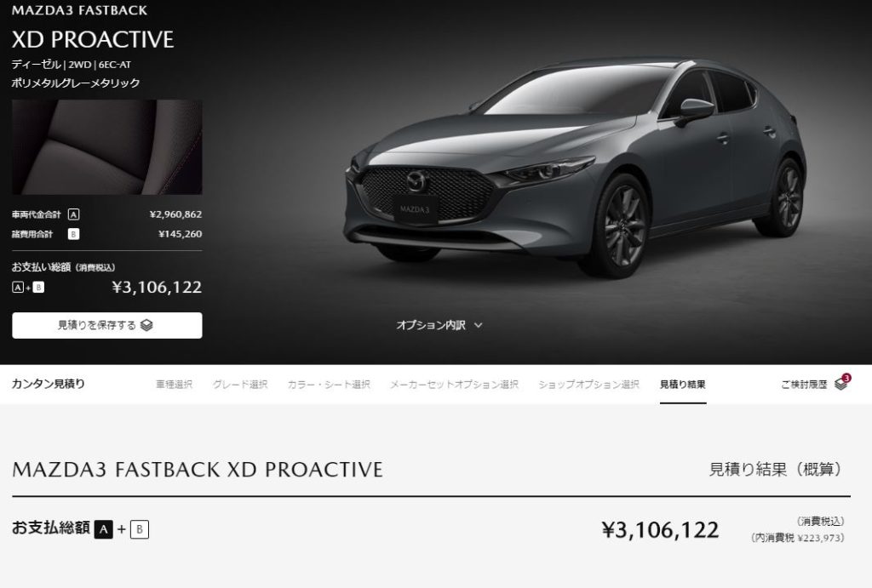The width and height of the screenshot is (872, 588).
Task: Open the メーカーセットオプション選択 step
Action: 454,385
